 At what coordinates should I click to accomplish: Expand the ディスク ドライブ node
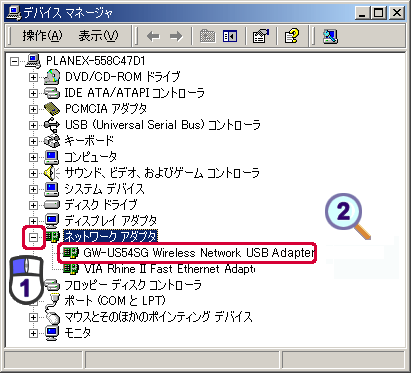(33, 205)
